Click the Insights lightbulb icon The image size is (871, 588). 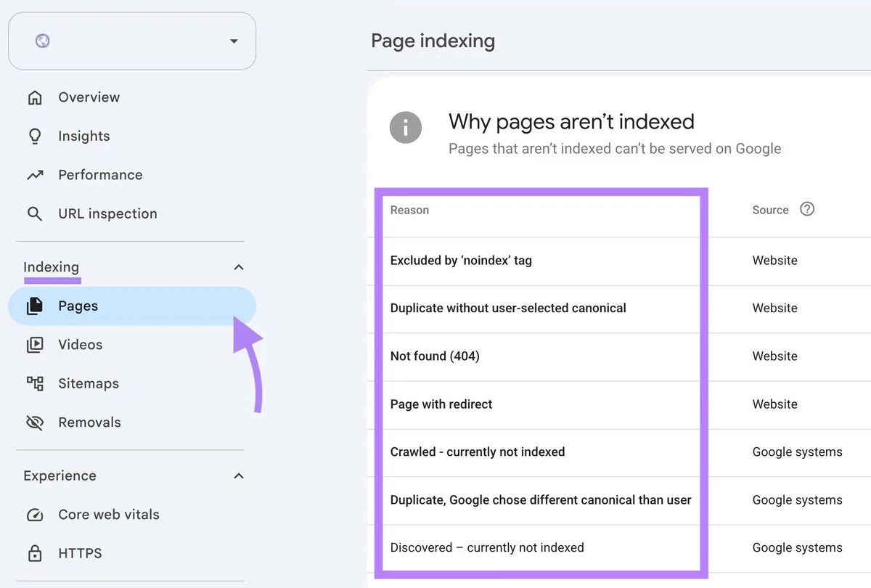pos(35,136)
